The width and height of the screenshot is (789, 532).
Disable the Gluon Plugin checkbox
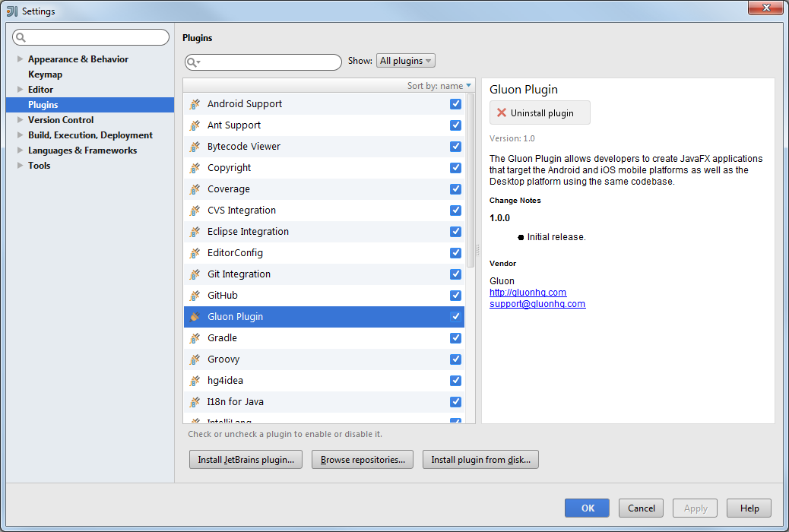pos(455,317)
